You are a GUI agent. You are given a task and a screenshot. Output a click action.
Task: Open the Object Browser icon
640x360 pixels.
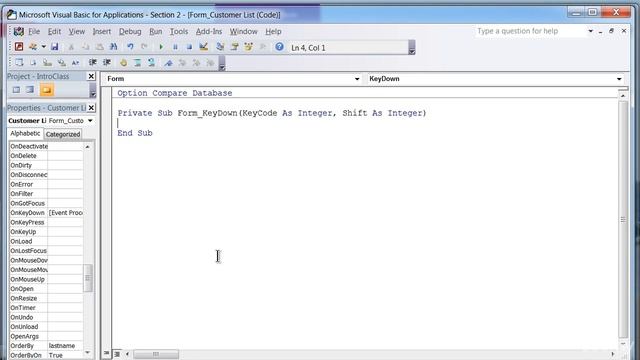248,47
